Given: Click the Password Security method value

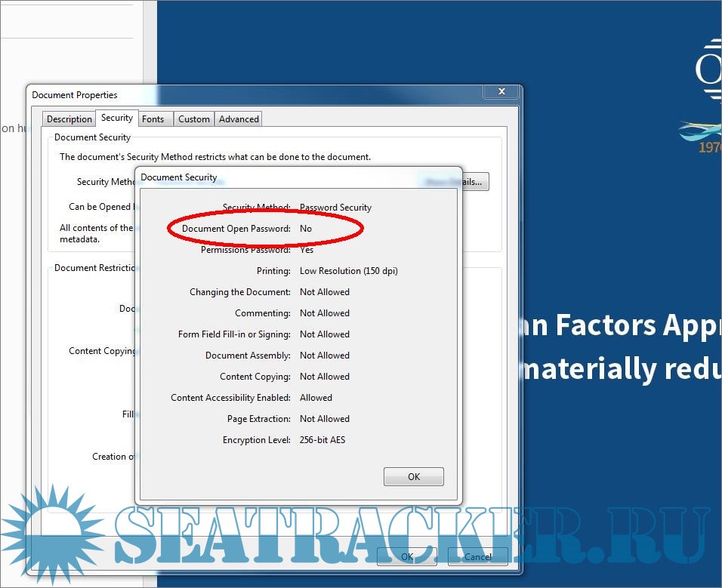Looking at the screenshot, I should pyautogui.click(x=335, y=208).
